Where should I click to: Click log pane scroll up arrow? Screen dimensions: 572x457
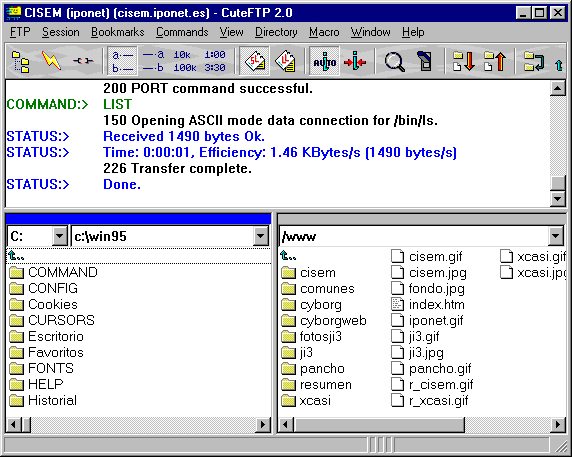(558, 88)
